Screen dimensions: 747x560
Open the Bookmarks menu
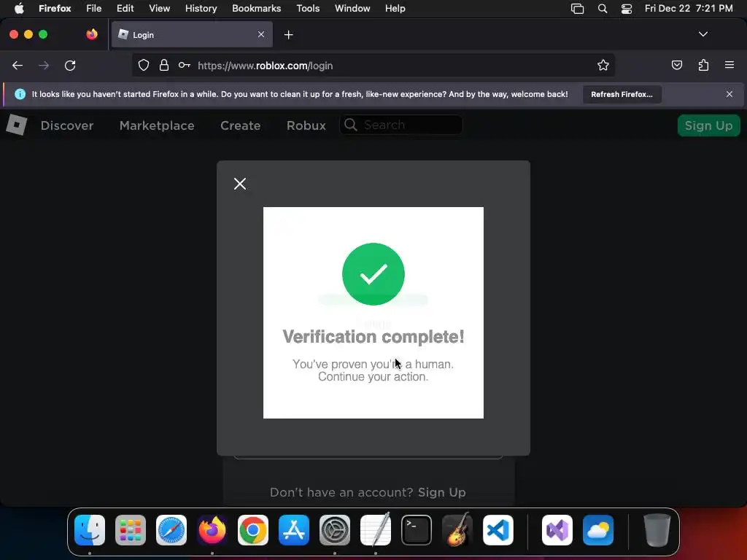click(x=256, y=9)
